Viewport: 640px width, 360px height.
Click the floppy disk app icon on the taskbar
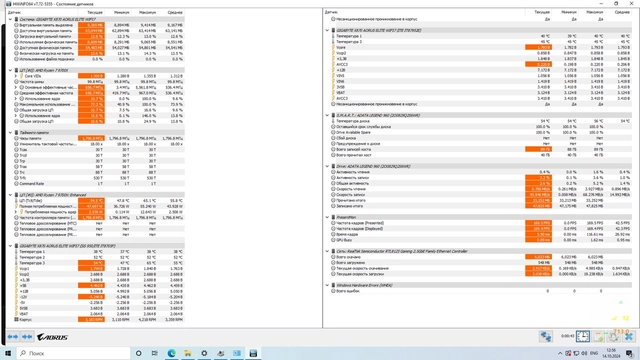click(x=253, y=353)
